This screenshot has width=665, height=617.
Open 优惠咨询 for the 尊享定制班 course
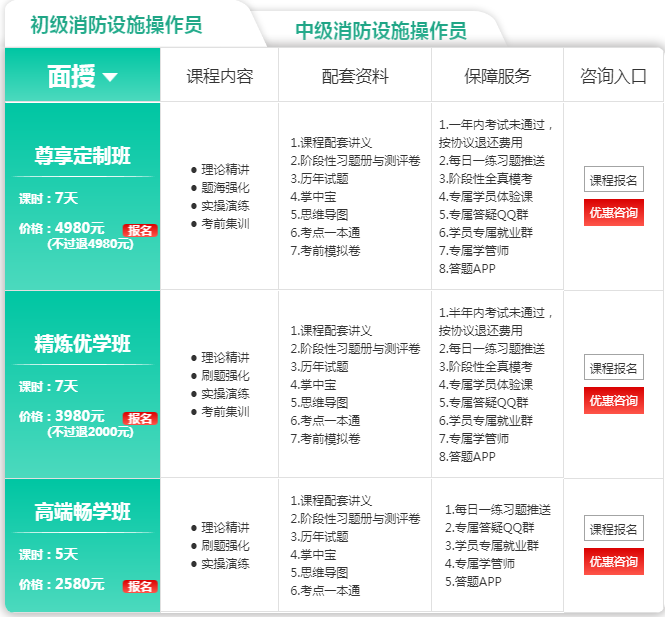(613, 212)
